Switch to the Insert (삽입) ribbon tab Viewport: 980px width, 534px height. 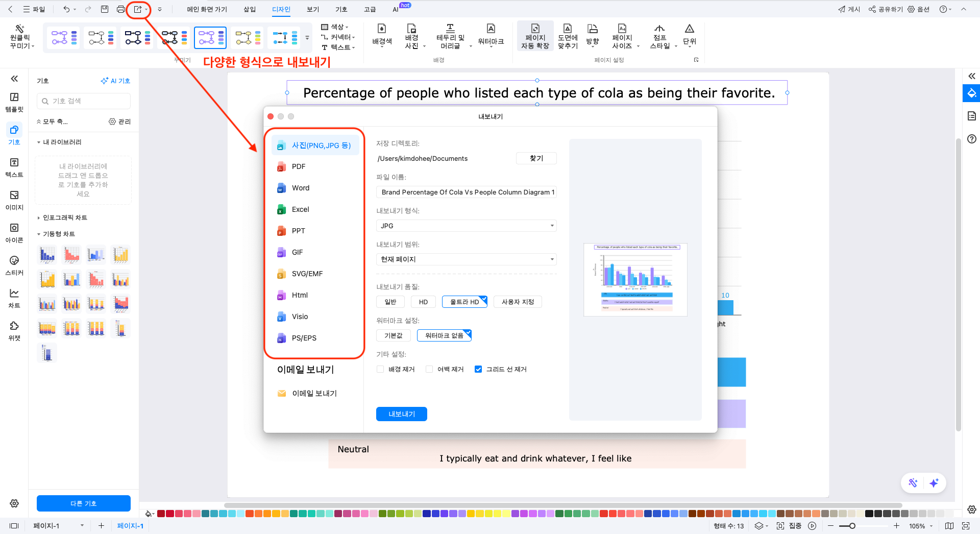tap(250, 9)
